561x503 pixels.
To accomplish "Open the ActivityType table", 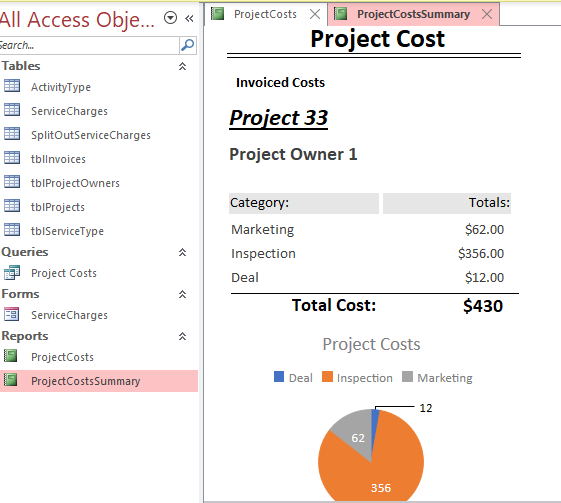I will [x=61, y=87].
